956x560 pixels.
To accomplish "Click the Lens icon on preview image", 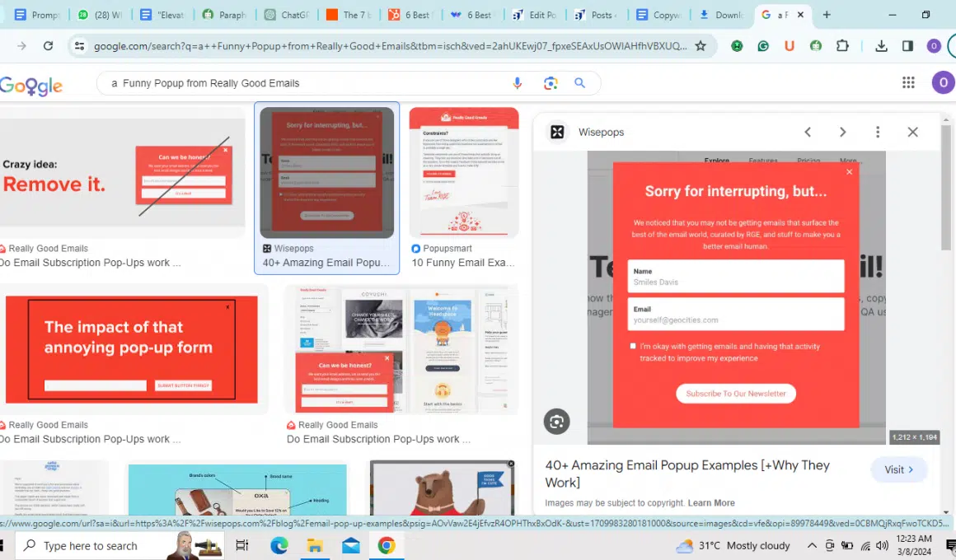I will pyautogui.click(x=556, y=422).
